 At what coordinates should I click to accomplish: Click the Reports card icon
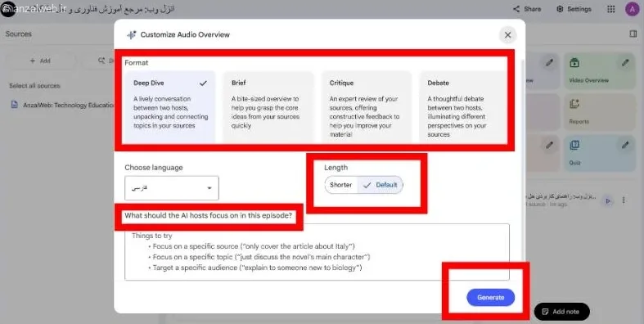[x=574, y=104]
